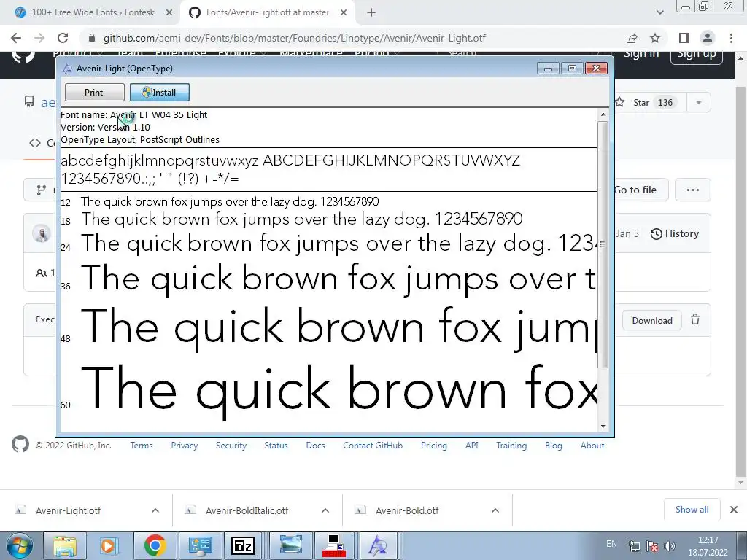Open downloaded Avenir-BoldItalic.otf file
This screenshot has height=560, width=747.
tap(247, 510)
